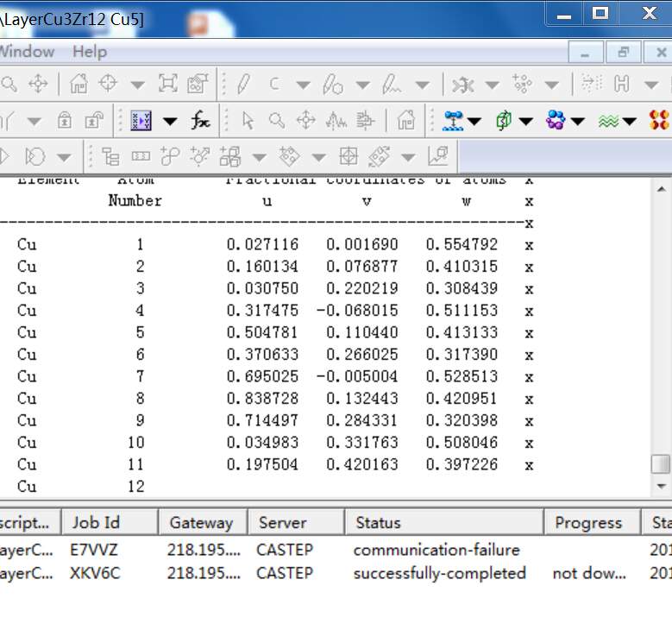This screenshot has width=672, height=630.
Task: Click the successfully-completed status text
Action: [439, 573]
